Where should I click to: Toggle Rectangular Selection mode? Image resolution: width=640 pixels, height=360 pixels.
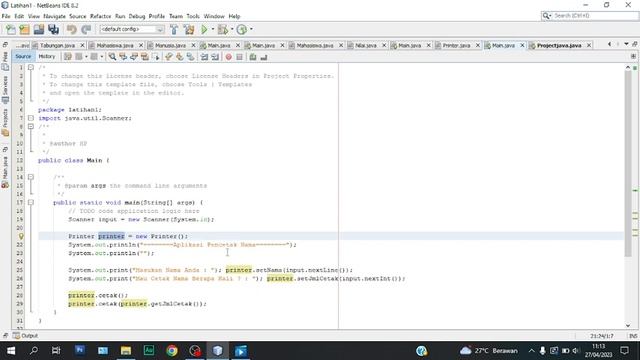click(156, 57)
